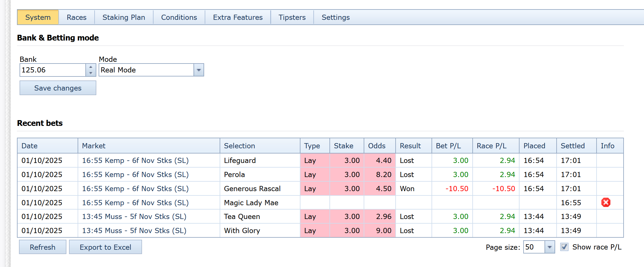
Task: Select the Generous Rascal bet row
Action: [252, 189]
